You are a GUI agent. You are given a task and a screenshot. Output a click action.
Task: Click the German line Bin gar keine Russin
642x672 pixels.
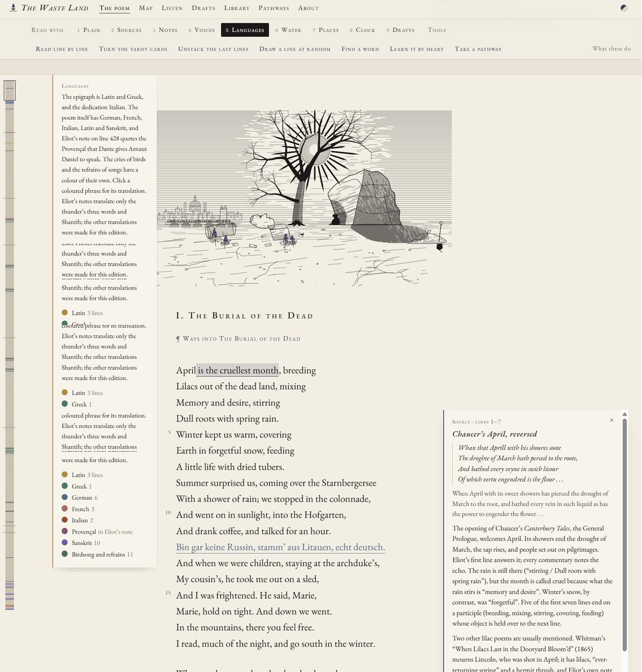(x=281, y=547)
